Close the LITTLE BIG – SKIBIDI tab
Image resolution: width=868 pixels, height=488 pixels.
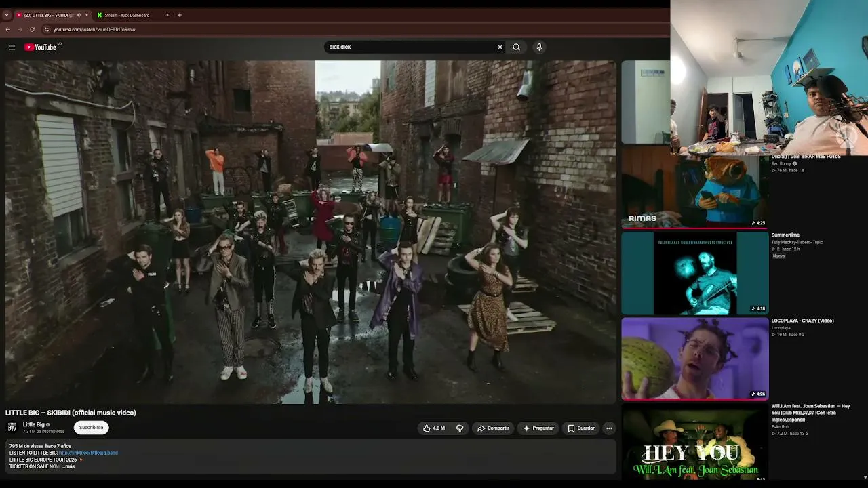87,15
